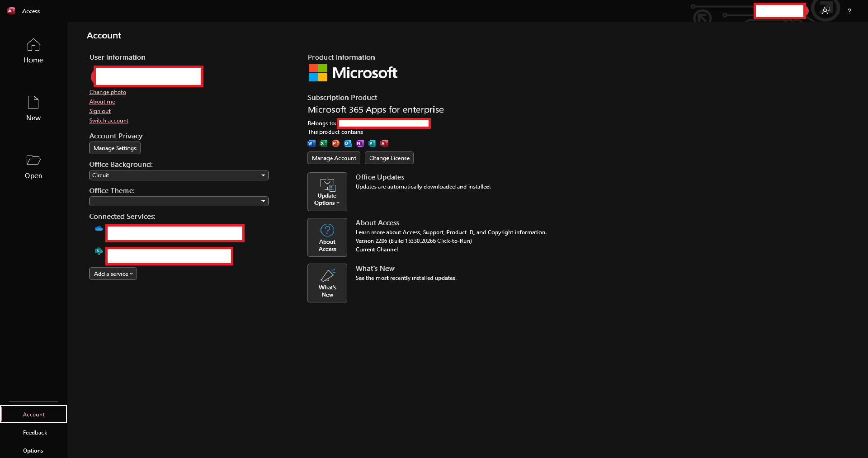The width and height of the screenshot is (868, 458).
Task: Click the Access app icon in title bar
Action: coord(11,11)
